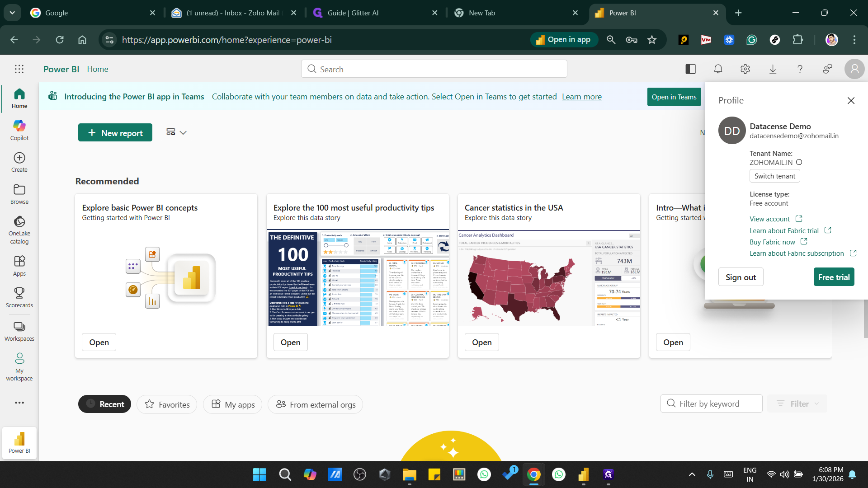Expand the Filter dropdown near keyword box
This screenshot has width=868, height=488.
pyautogui.click(x=798, y=404)
